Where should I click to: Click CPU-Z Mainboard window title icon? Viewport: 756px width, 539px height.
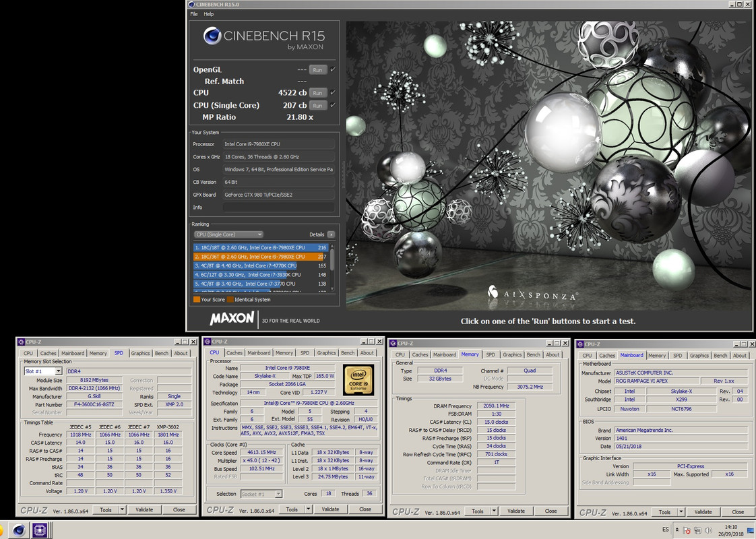[x=580, y=344]
